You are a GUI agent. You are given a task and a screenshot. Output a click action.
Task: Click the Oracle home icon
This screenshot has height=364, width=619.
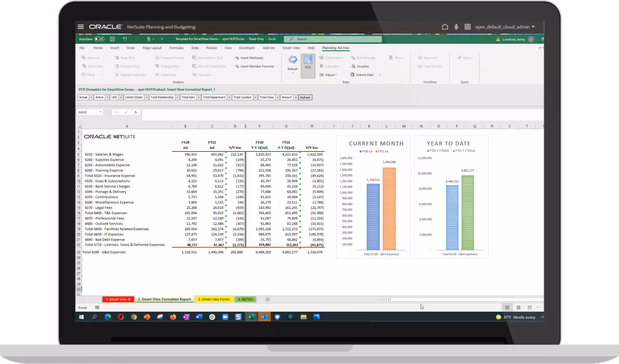pyautogui.click(x=445, y=27)
